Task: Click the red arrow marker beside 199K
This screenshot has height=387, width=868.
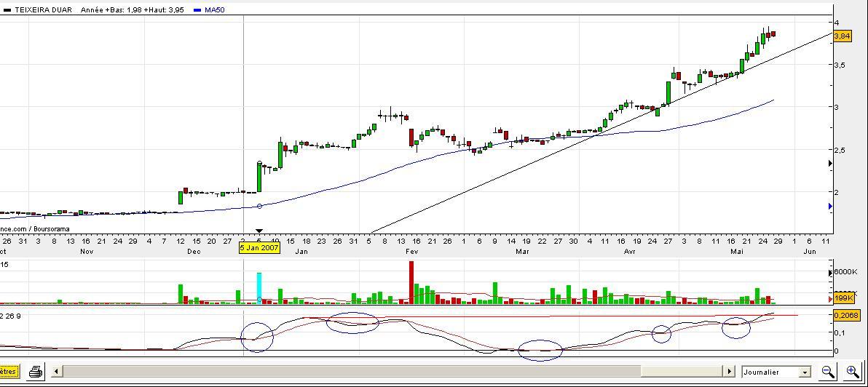Action: coord(830,299)
